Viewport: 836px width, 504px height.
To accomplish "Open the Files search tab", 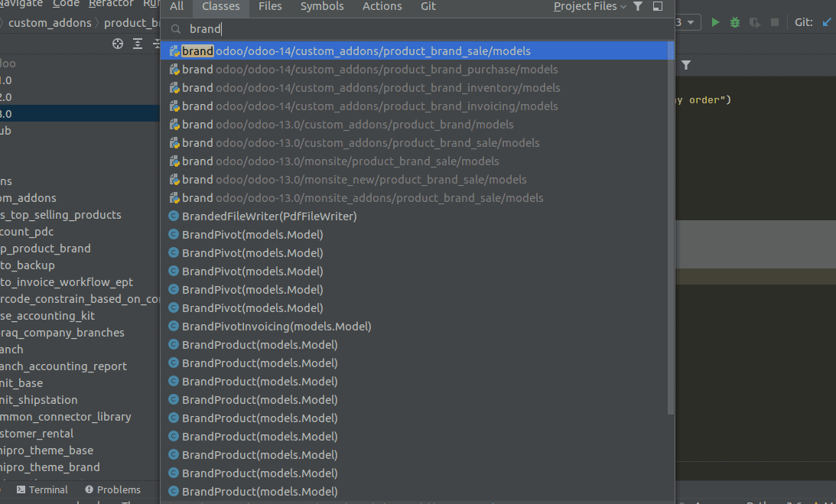I will pyautogui.click(x=270, y=6).
